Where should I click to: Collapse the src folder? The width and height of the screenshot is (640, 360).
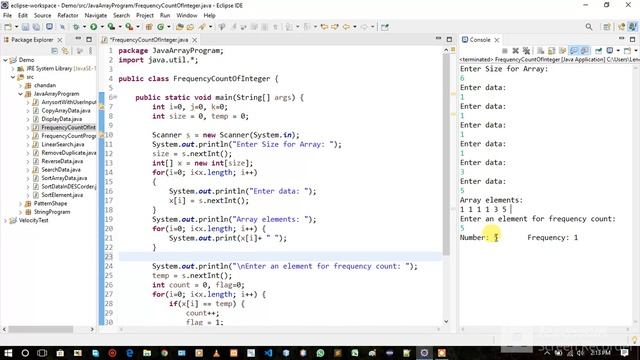(13, 77)
